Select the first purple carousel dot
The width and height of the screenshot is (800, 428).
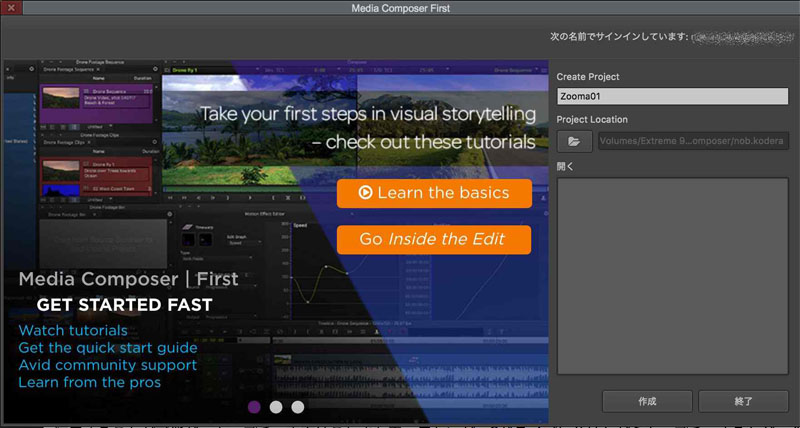254,407
